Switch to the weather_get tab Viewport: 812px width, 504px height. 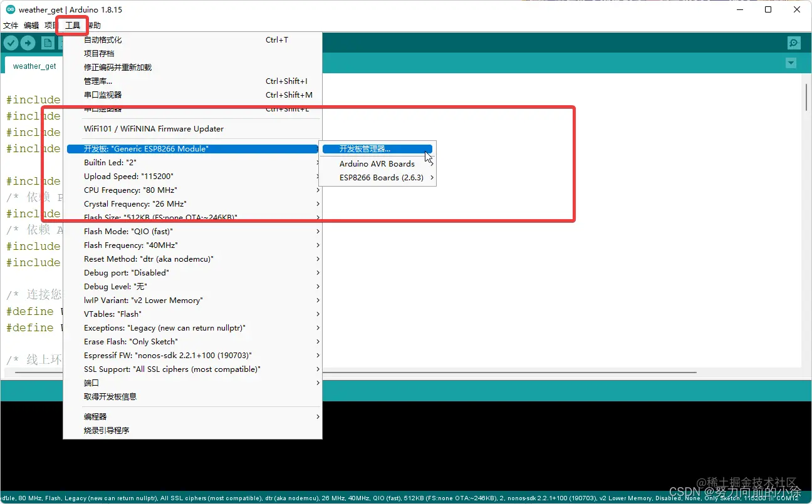point(34,66)
